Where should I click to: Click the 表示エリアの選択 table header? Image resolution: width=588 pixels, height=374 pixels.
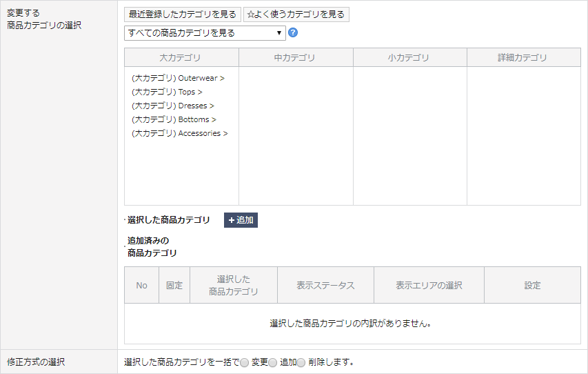pyautogui.click(x=429, y=286)
